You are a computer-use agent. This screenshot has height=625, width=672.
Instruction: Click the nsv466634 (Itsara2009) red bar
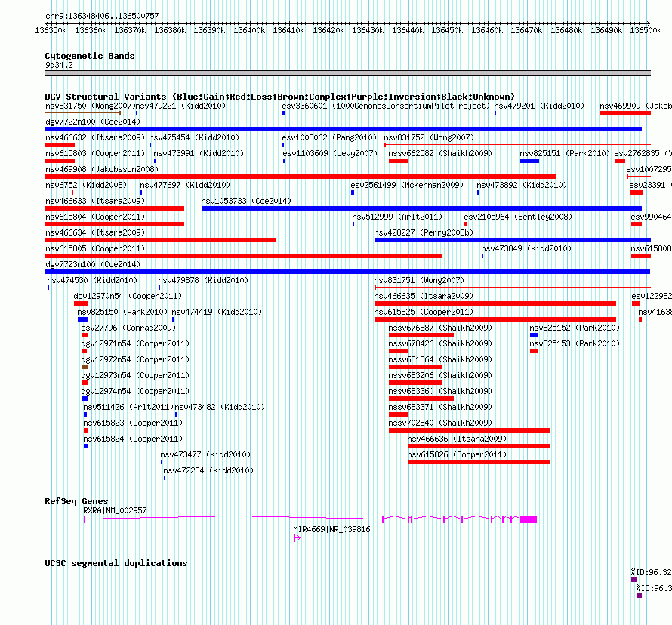point(160,240)
